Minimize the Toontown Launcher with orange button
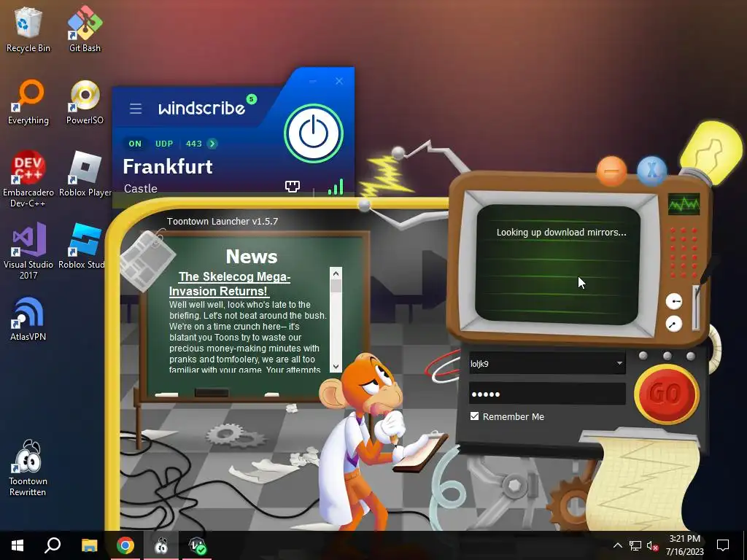The height and width of the screenshot is (560, 747). click(612, 171)
